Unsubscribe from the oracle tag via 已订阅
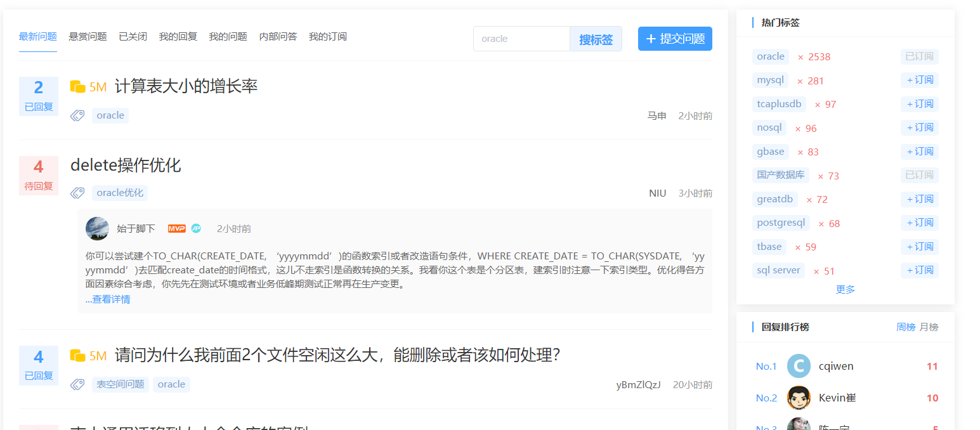Screen dimensions: 980x430 tap(919, 56)
